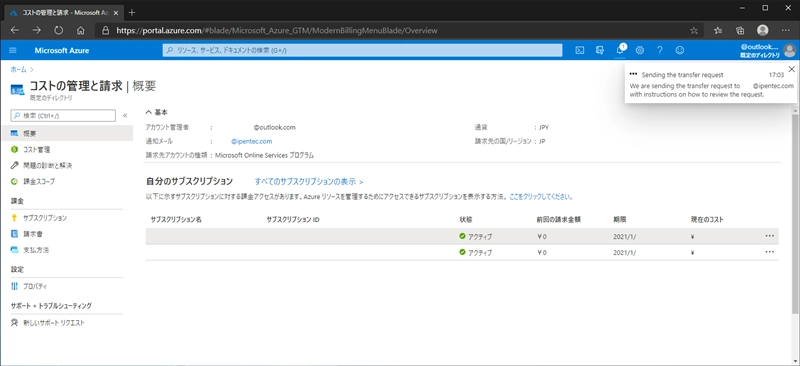Focus the global resource search box
The image size is (800, 366).
(x=362, y=50)
